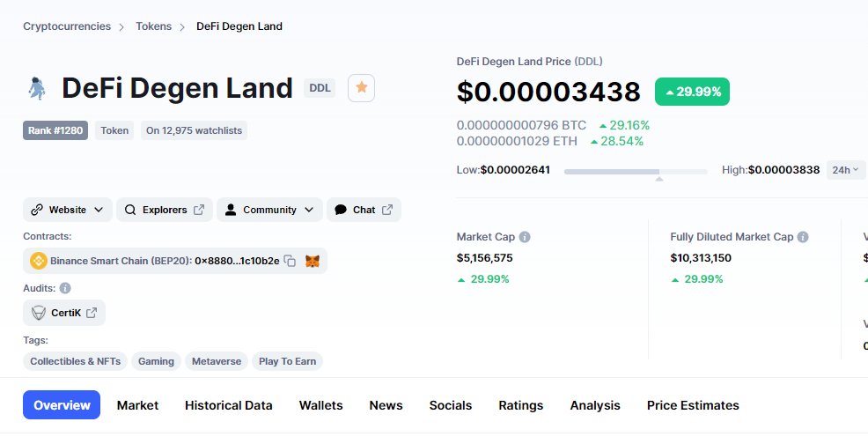Go to Tokens breadcrumb
The image size is (868, 444).
pyautogui.click(x=153, y=26)
